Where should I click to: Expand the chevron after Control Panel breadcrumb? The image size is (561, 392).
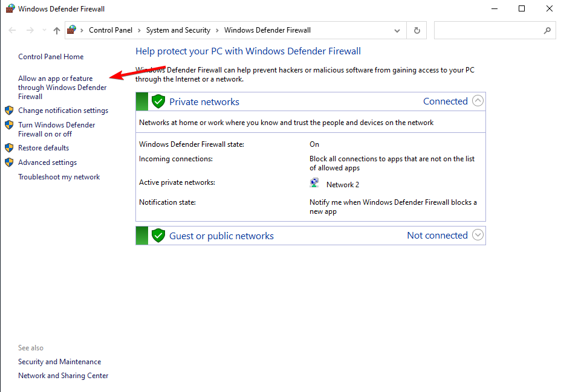coord(139,30)
